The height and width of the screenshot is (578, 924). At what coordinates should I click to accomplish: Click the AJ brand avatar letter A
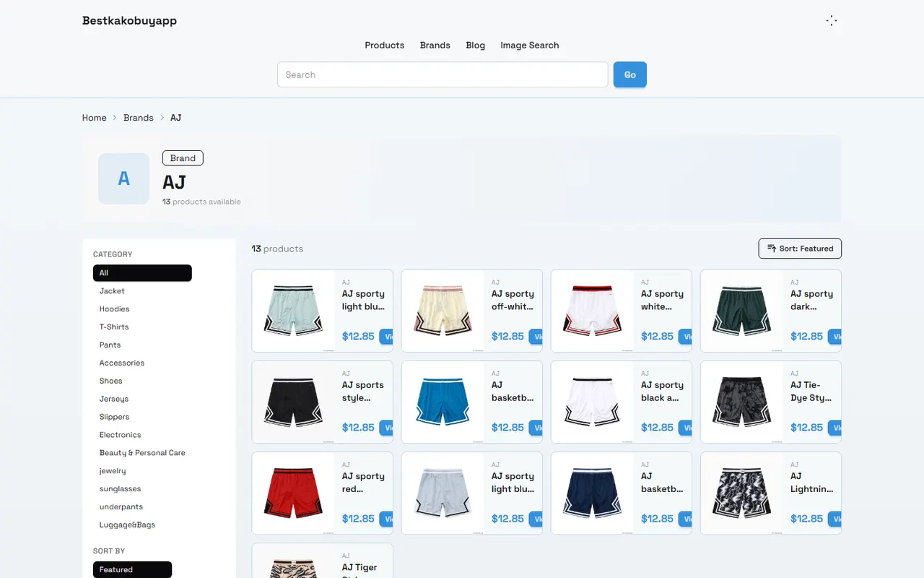click(124, 178)
